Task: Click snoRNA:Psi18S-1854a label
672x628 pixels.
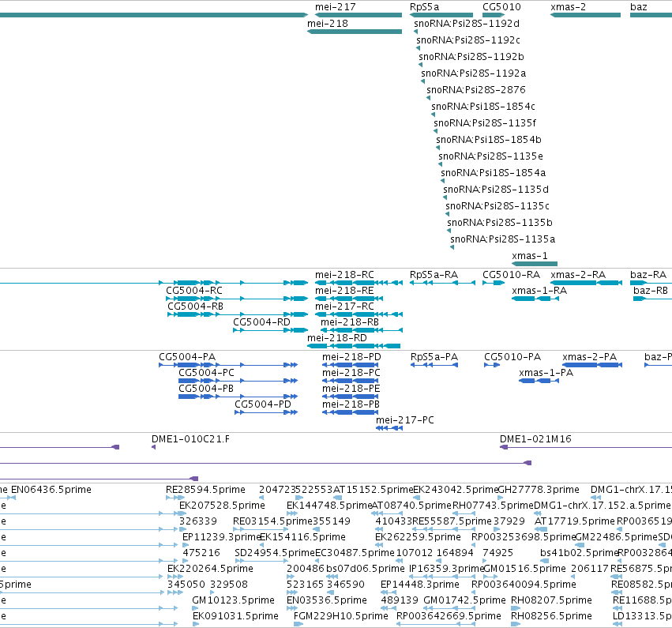Action: tap(494, 173)
